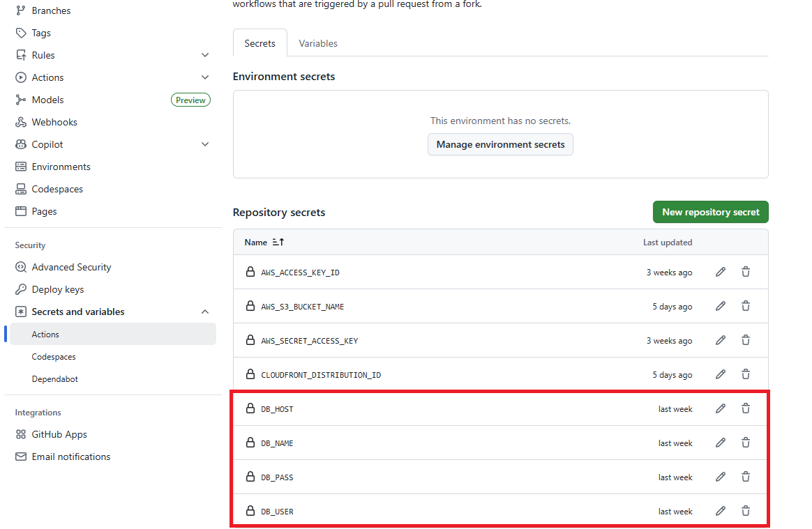
Task: Expand the Copilot sidebar section
Action: (205, 144)
